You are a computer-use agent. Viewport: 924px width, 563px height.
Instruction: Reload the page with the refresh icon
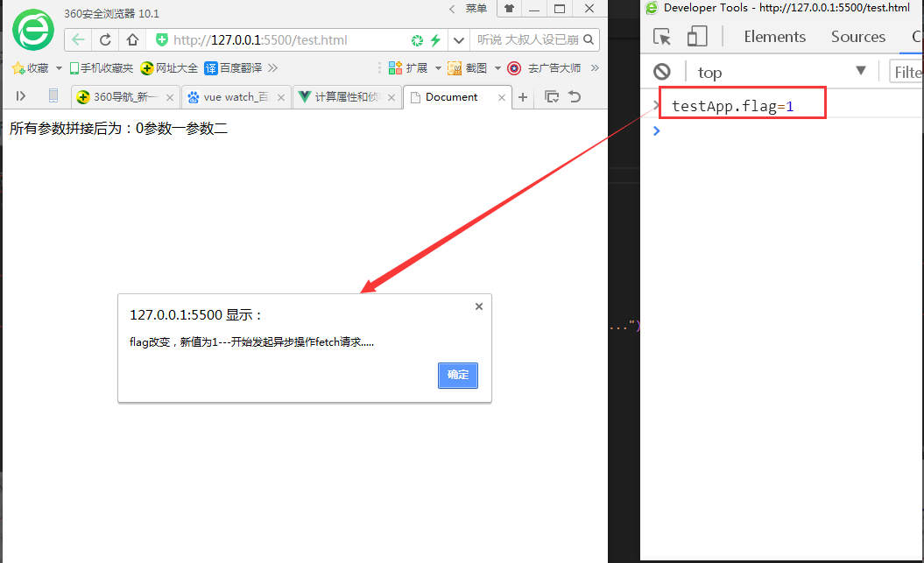pyautogui.click(x=105, y=40)
